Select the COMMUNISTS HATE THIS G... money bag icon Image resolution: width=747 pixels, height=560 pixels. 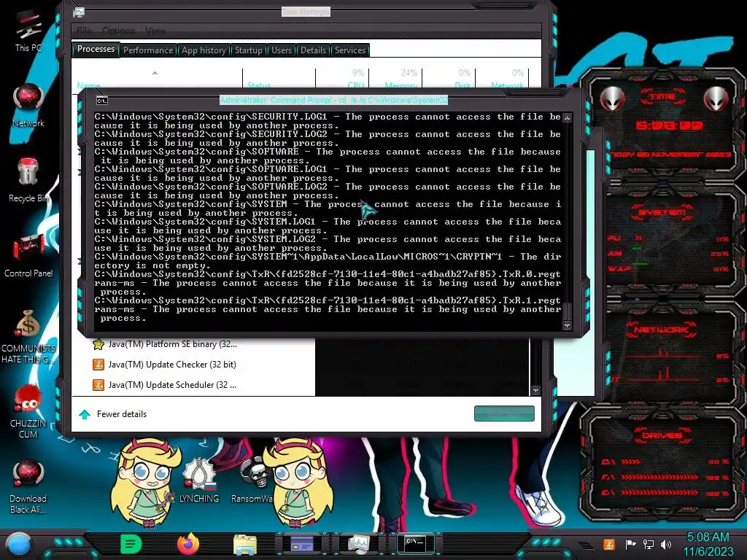coord(28,336)
